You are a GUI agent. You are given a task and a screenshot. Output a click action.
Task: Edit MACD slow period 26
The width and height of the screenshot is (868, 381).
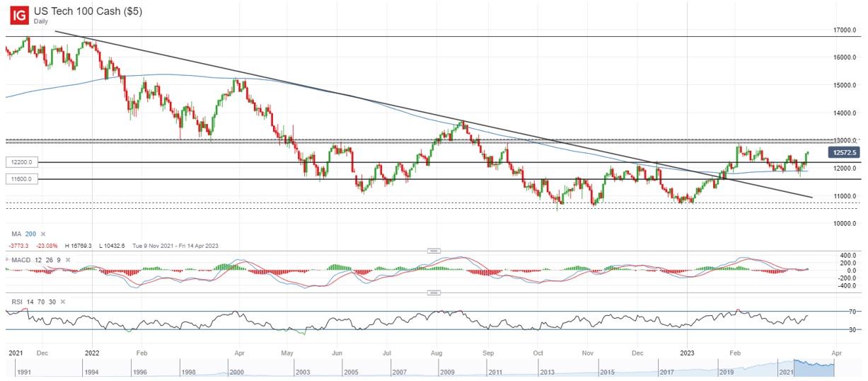50,260
